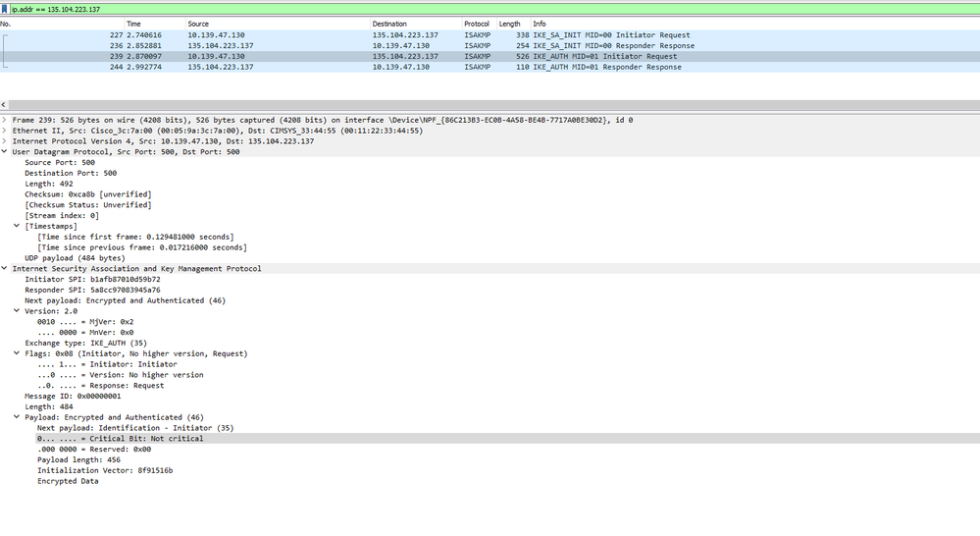The image size is (980, 536).
Task: Select the Initiator: Initiator flag line
Action: click(107, 364)
